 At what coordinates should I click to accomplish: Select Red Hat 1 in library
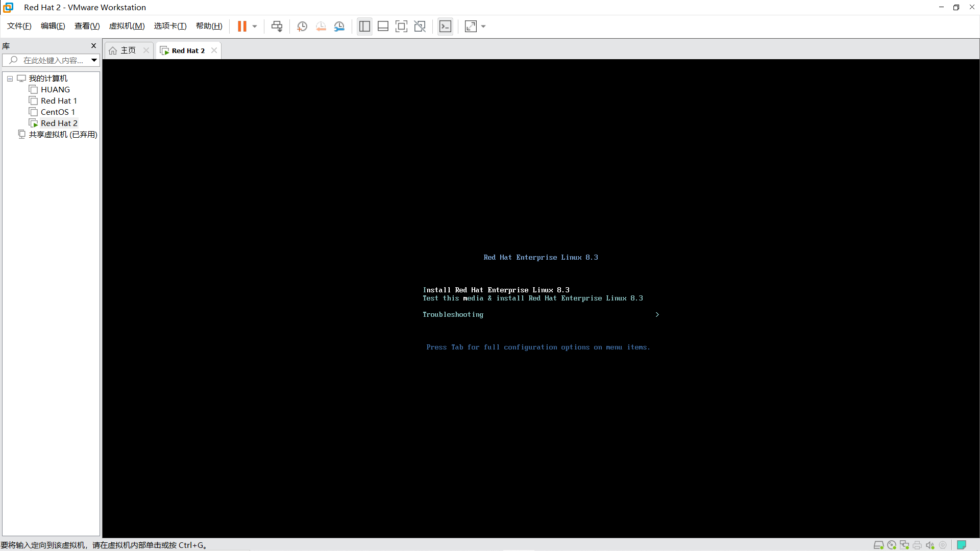click(x=59, y=100)
